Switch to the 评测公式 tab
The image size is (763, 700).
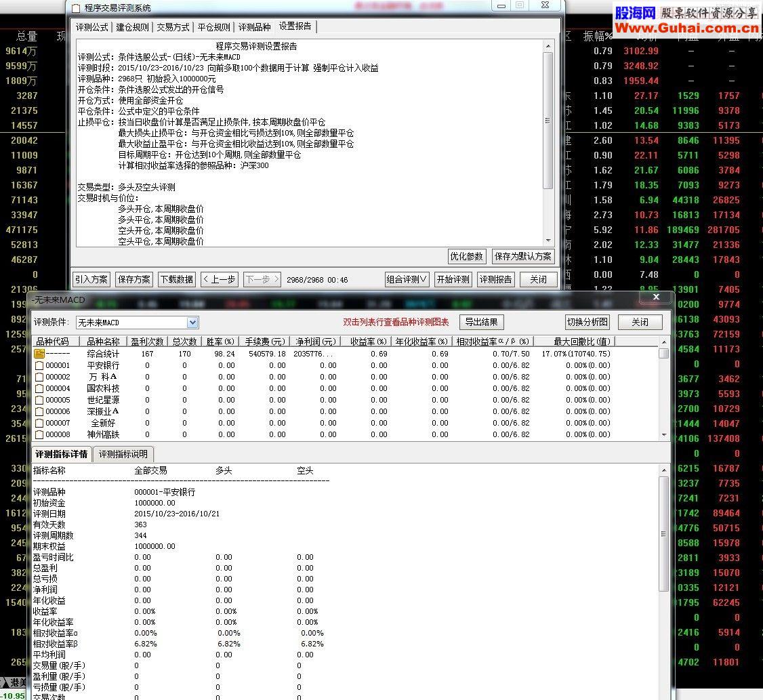point(92,27)
